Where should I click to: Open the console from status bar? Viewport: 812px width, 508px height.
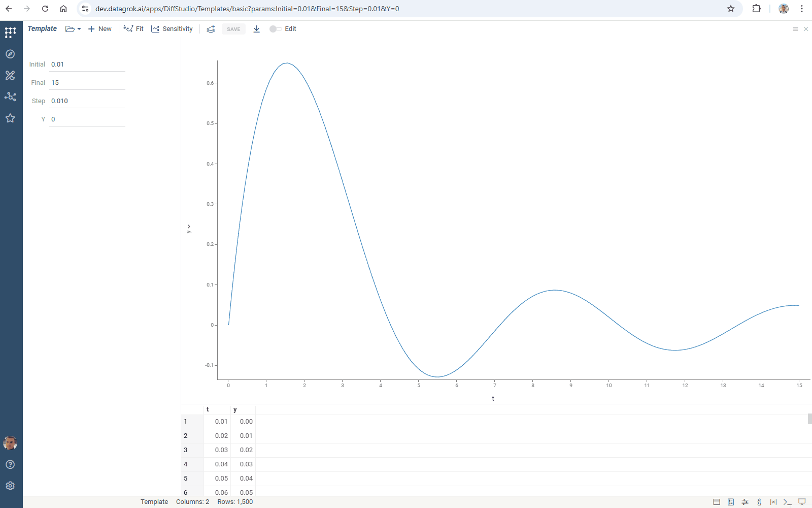[x=787, y=502]
